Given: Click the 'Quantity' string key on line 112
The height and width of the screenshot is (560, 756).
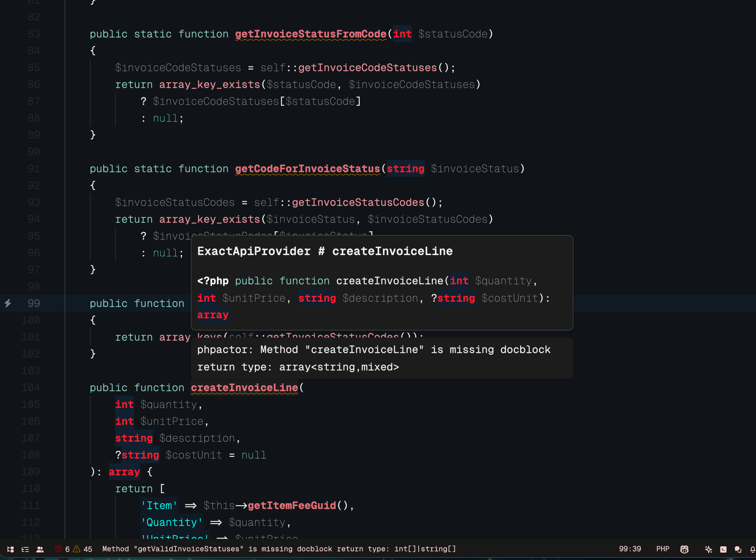Looking at the screenshot, I should pyautogui.click(x=172, y=522).
